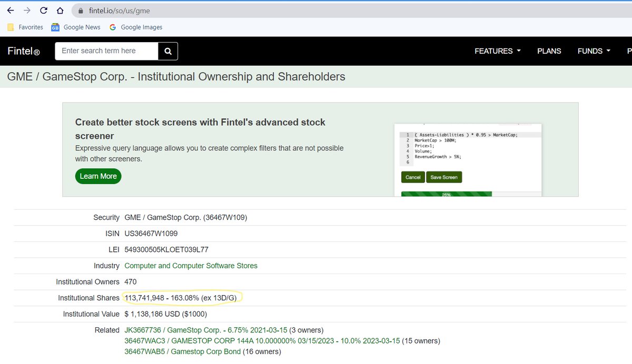
Task: Open JK3667736 / GameStop Corp. 6.75% bond link
Action: 206,330
